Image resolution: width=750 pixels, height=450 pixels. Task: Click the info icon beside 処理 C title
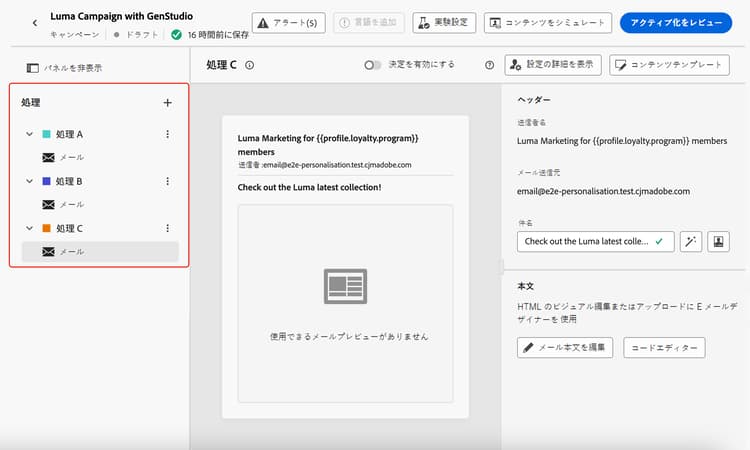[x=250, y=65]
